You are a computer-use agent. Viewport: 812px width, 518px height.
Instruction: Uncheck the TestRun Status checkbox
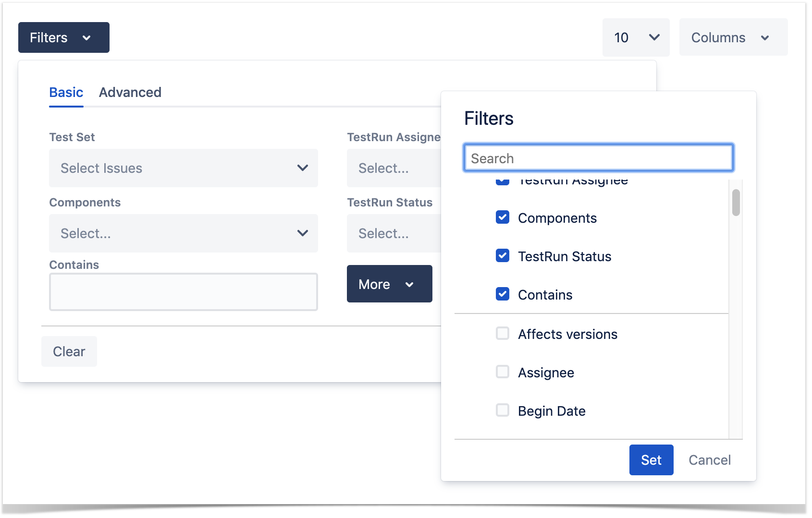coord(503,256)
